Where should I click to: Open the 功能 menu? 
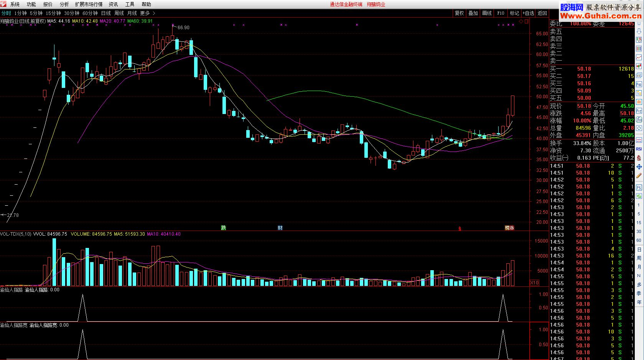pos(31,4)
